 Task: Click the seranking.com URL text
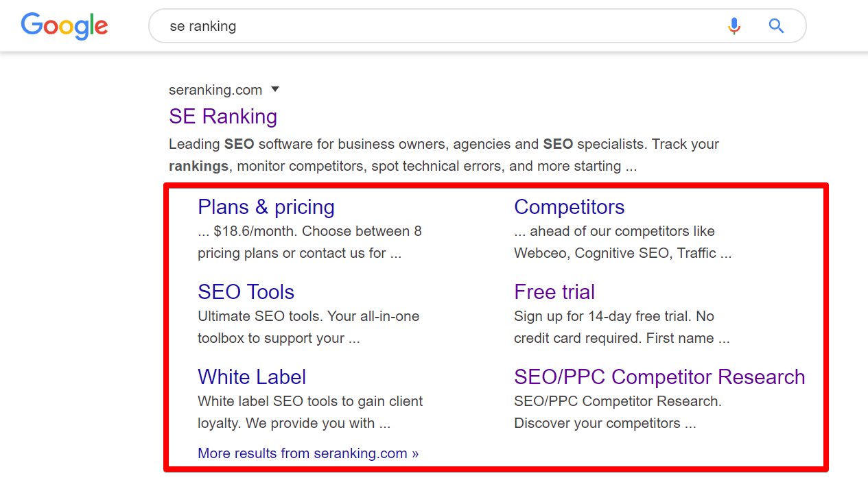click(x=215, y=90)
